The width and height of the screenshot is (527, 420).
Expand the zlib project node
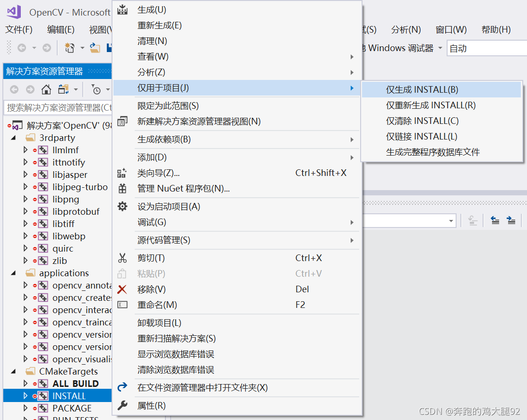(26, 261)
